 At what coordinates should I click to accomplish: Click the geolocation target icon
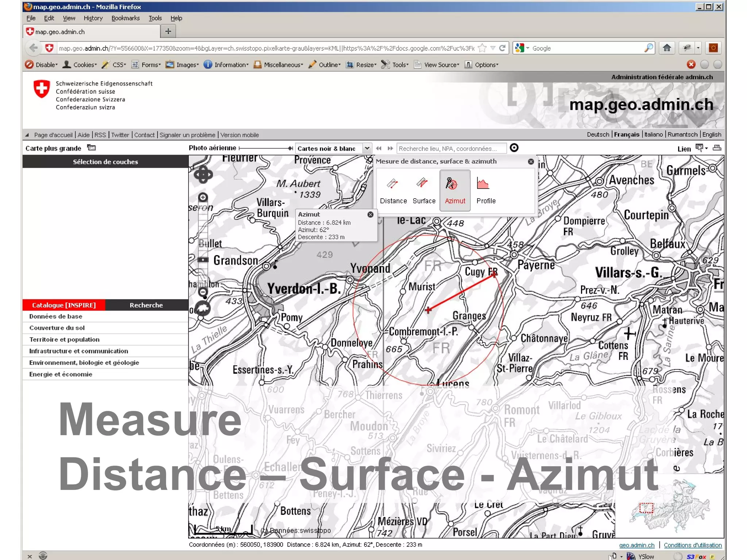pos(514,148)
